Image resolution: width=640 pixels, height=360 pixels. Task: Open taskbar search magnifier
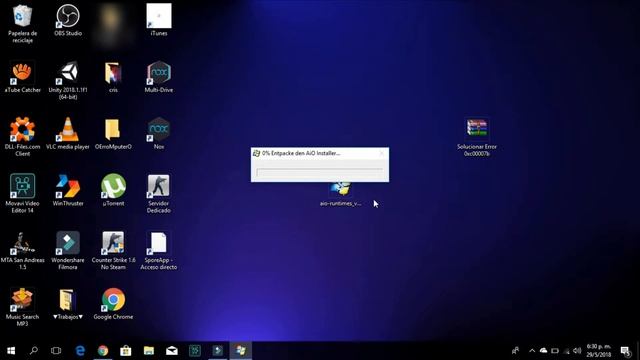coord(34,350)
